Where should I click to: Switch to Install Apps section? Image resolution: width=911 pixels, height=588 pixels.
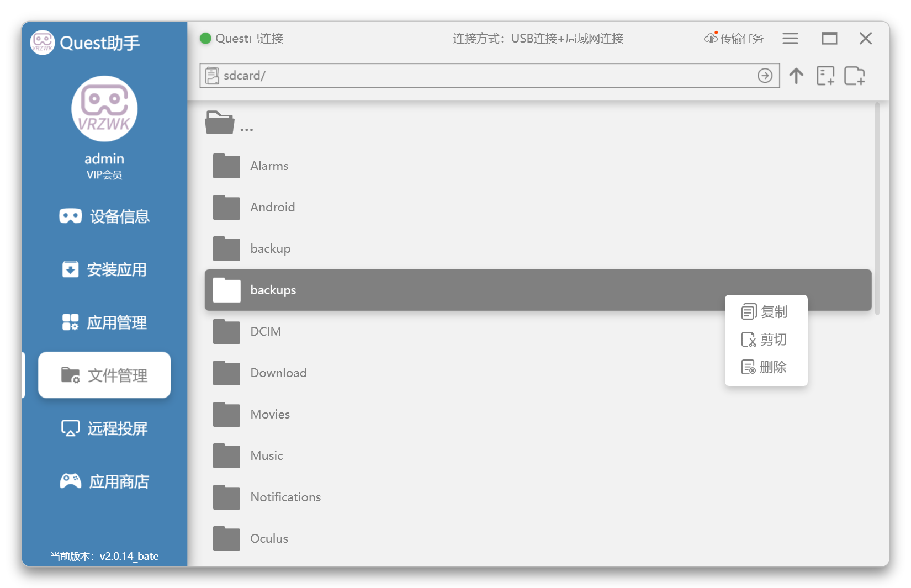[x=104, y=269]
